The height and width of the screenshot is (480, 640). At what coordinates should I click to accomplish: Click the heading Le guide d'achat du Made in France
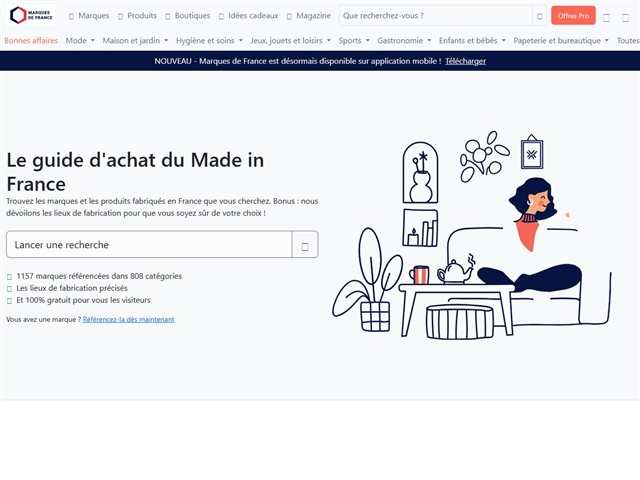point(135,171)
